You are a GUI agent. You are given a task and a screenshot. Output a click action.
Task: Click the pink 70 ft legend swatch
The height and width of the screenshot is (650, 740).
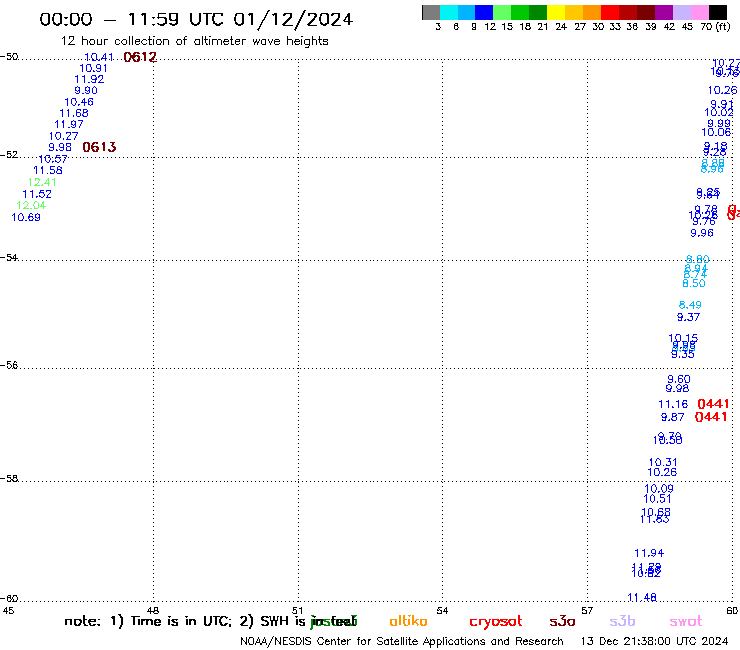click(x=699, y=12)
